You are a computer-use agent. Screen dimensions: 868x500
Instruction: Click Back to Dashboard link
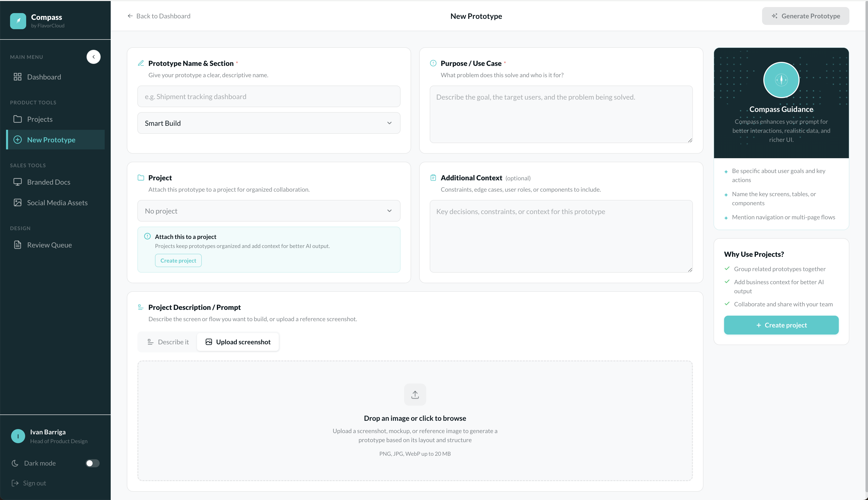(x=159, y=16)
